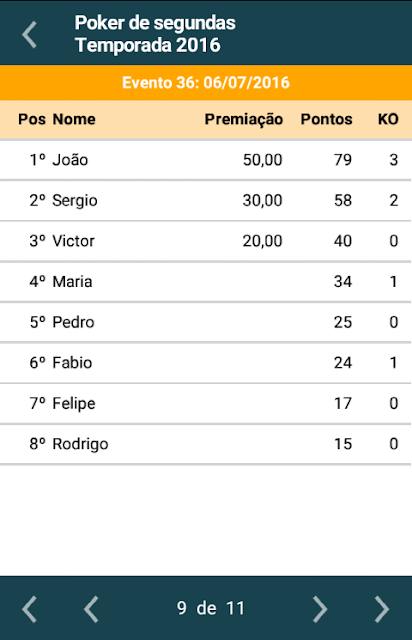The image size is (412, 640).
Task: Click the 'Poker de segundas' title
Action: click(155, 23)
